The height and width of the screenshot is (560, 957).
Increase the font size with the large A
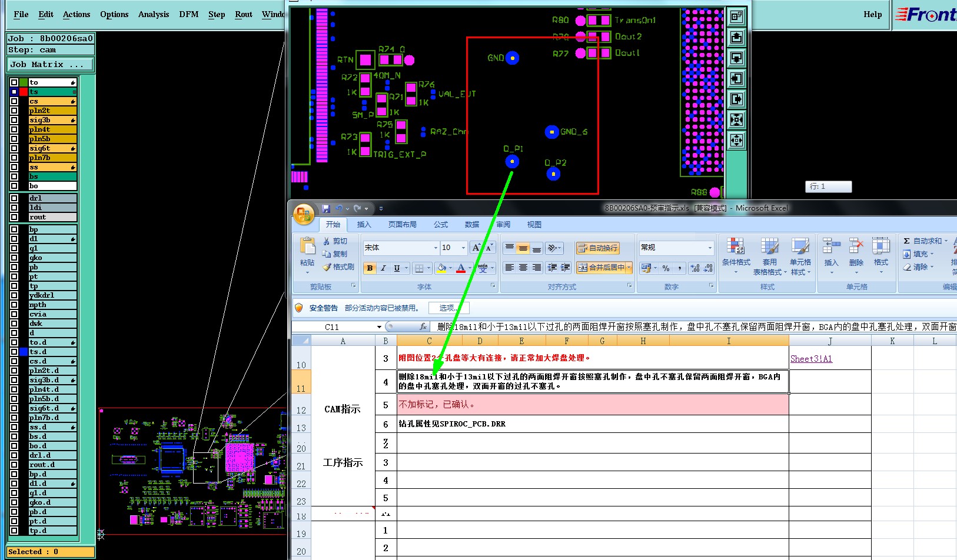(x=476, y=248)
